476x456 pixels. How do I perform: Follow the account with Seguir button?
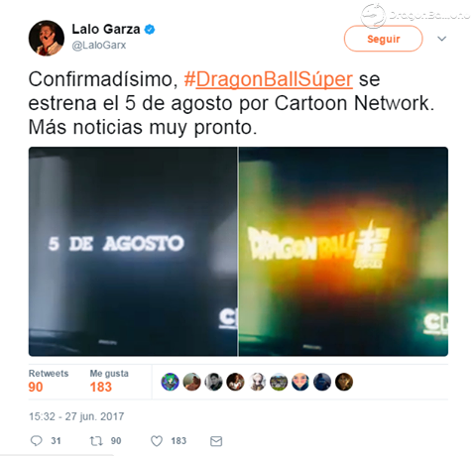384,39
